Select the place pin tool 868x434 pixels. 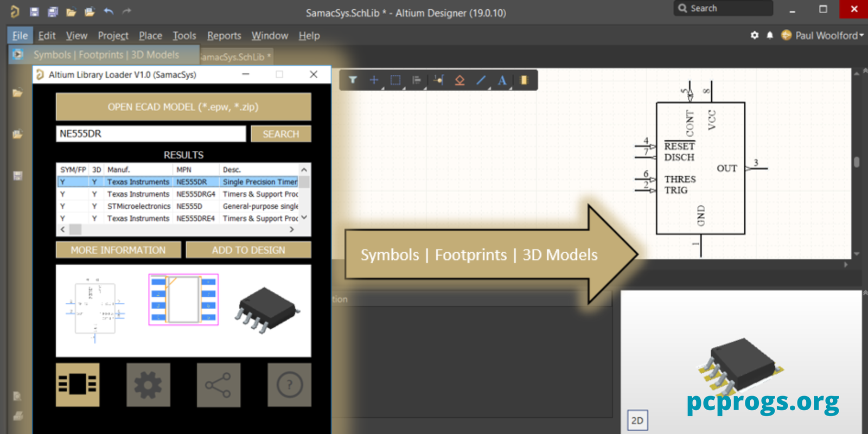tap(438, 80)
